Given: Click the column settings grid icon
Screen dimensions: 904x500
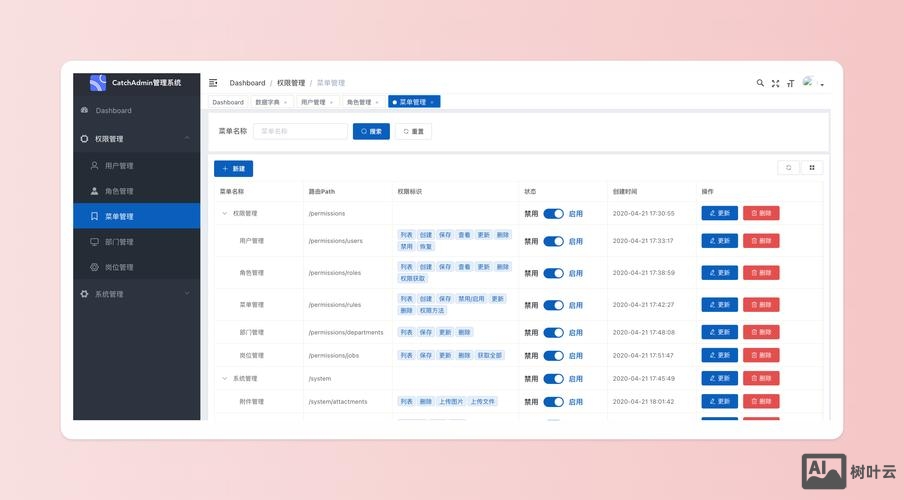Looking at the screenshot, I should tap(812, 168).
